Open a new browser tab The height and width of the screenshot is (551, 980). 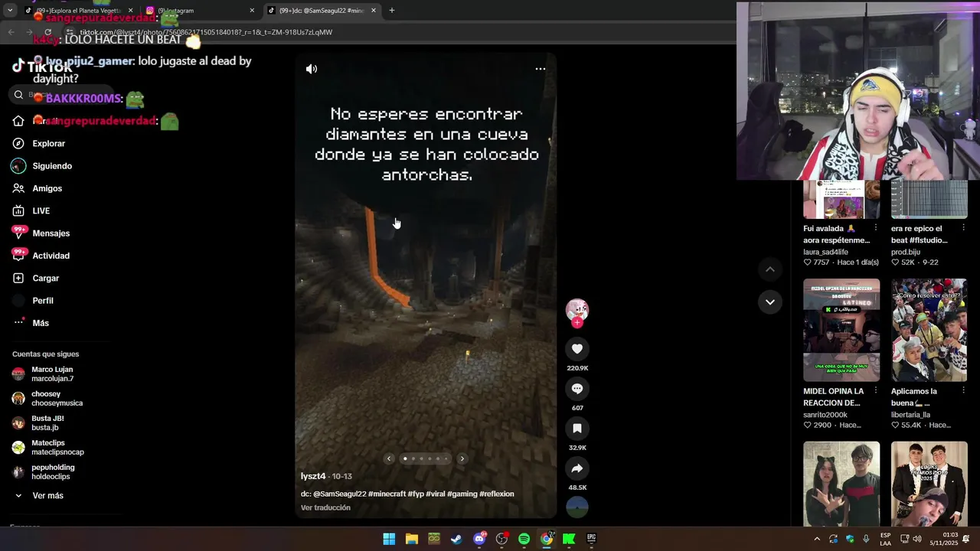[392, 11]
